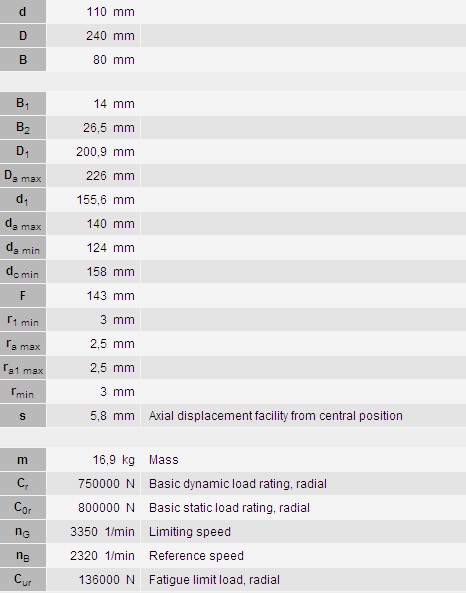
Task: Click the B width symbol cell
Action: (23, 60)
